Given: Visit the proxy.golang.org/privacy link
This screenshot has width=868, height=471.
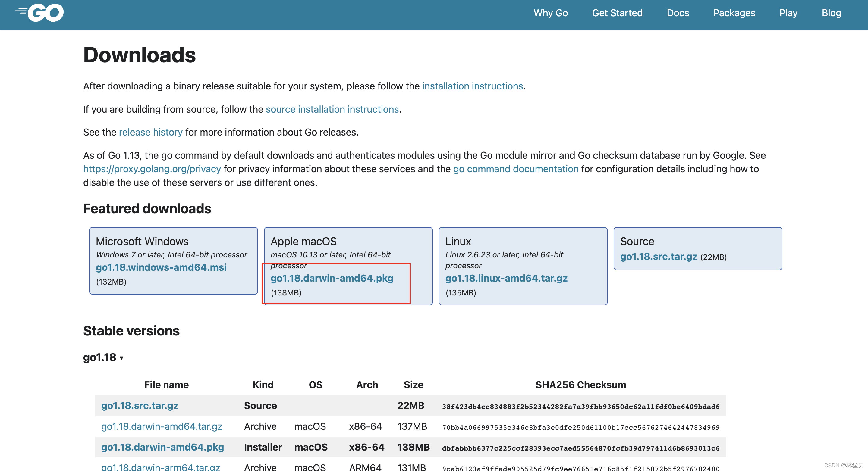Looking at the screenshot, I should (152, 169).
